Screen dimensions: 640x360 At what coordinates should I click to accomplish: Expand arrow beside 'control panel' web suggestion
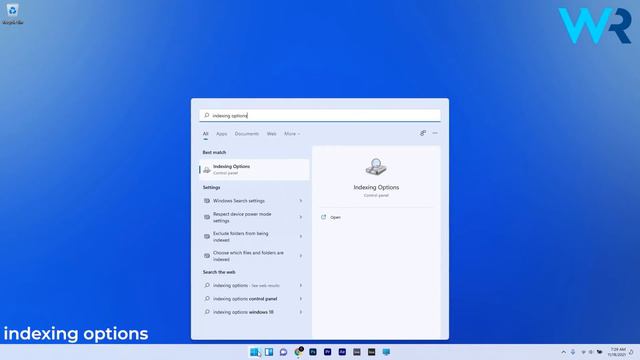[301, 299]
